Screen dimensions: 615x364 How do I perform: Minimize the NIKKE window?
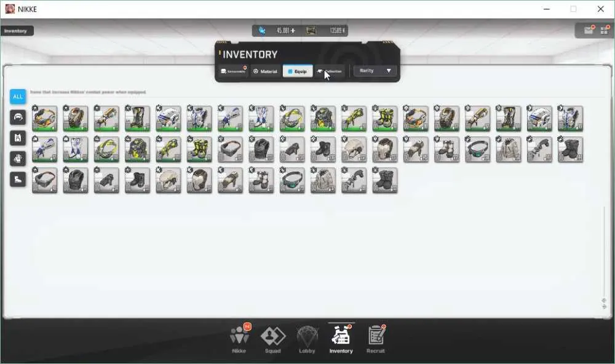(x=547, y=9)
